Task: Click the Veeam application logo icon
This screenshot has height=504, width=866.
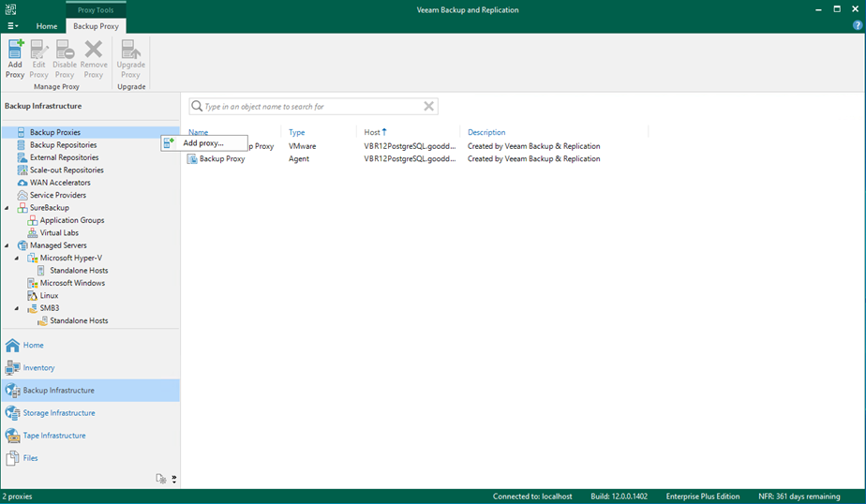Action: click(10, 9)
